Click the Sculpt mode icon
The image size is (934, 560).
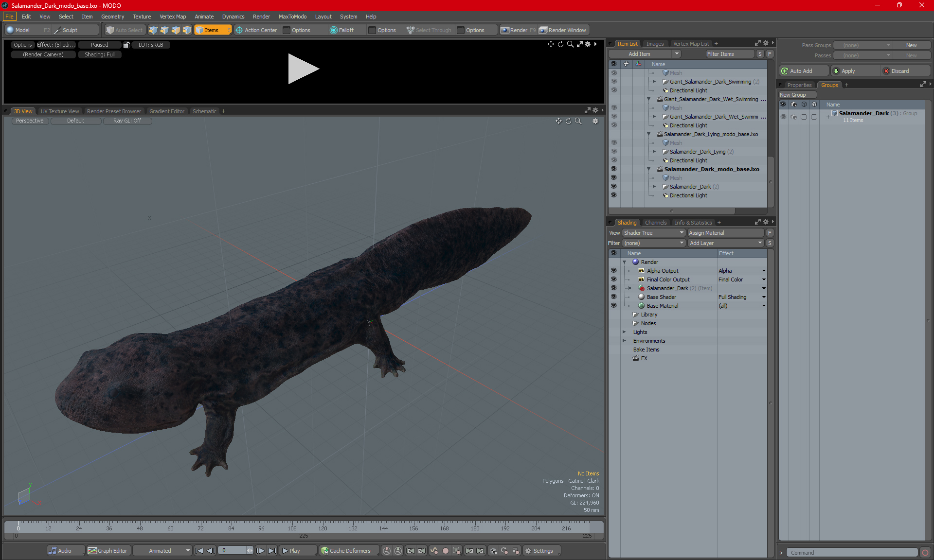point(57,30)
